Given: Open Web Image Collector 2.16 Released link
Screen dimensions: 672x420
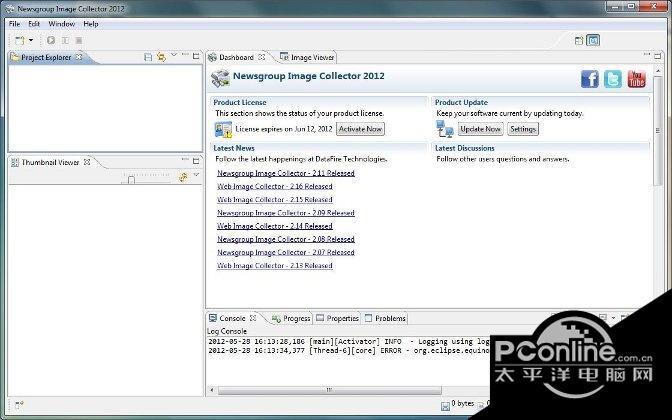Looking at the screenshot, I should pos(275,186).
